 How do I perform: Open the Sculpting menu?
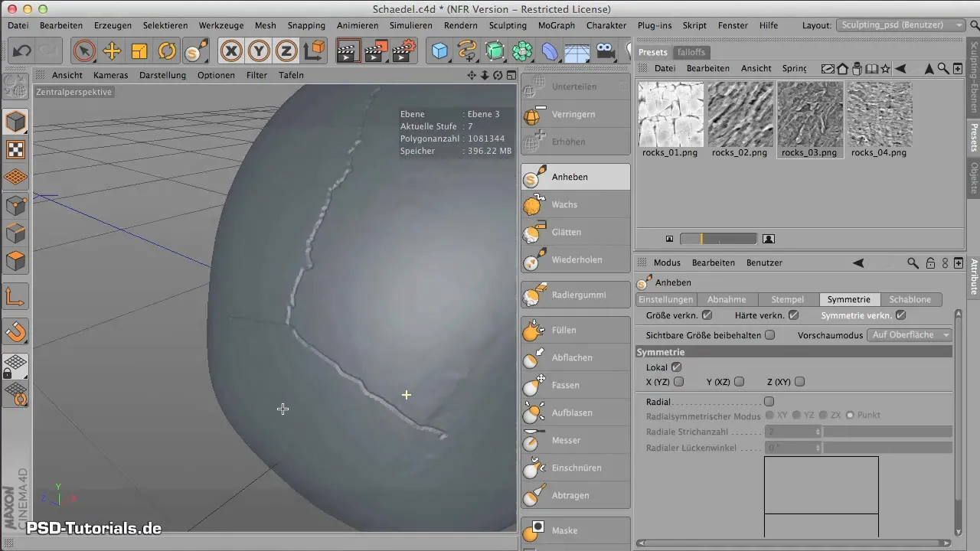[x=508, y=25]
